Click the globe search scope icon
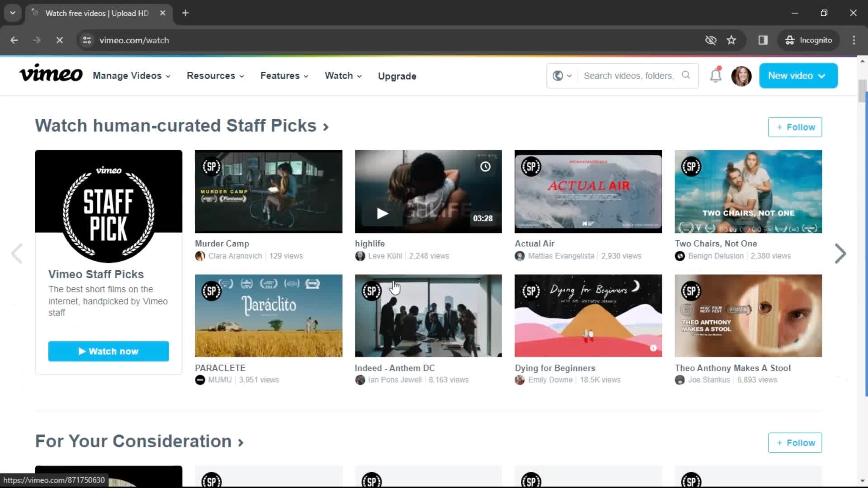 (558, 76)
